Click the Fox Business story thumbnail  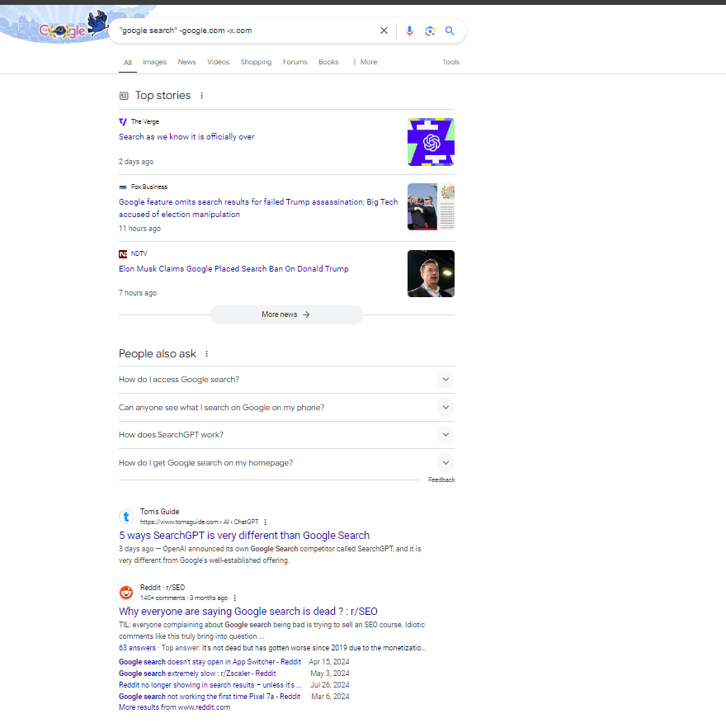(431, 206)
